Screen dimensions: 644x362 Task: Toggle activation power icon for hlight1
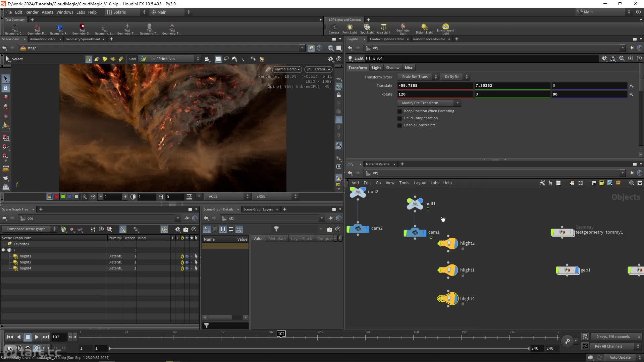182,256
